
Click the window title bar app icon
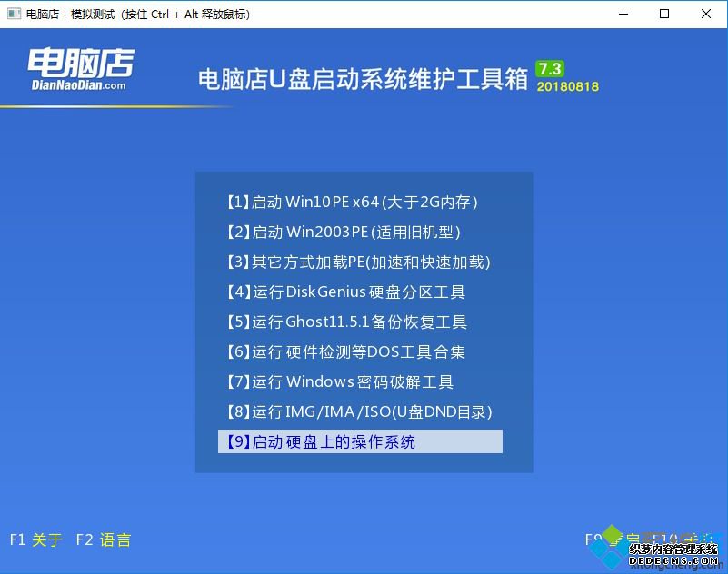pos(14,14)
